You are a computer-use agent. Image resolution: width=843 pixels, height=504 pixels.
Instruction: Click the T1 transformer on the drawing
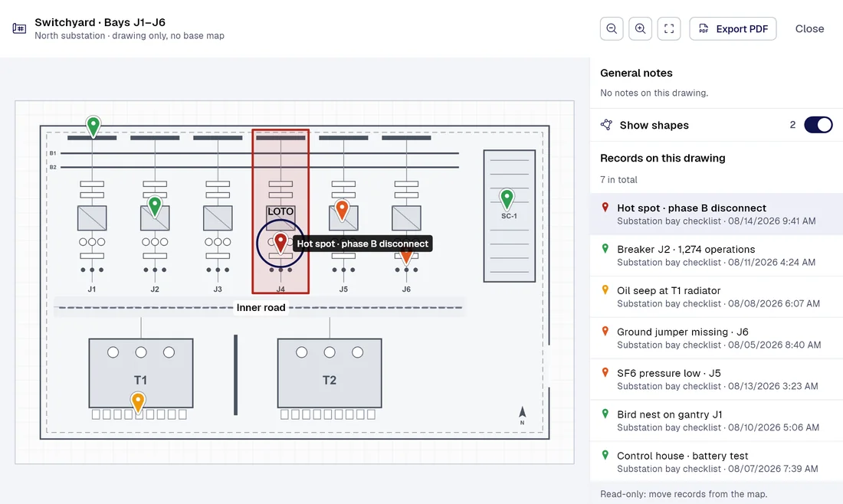coord(141,373)
